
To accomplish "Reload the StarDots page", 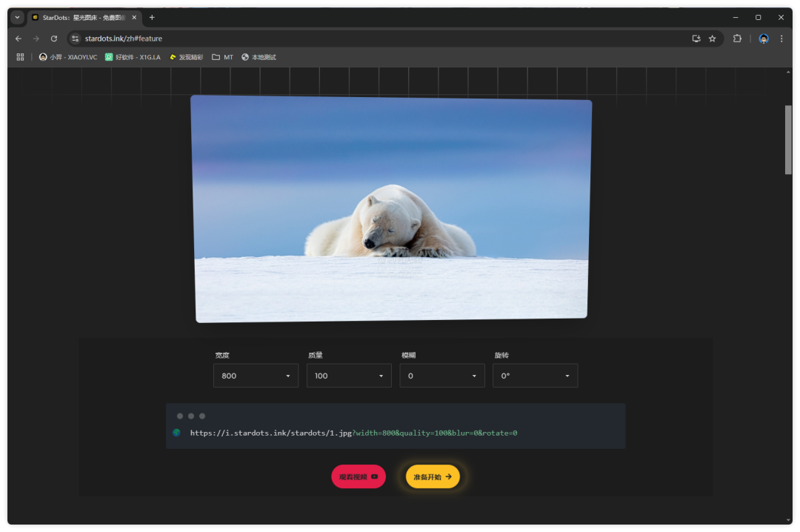I will coord(54,39).
